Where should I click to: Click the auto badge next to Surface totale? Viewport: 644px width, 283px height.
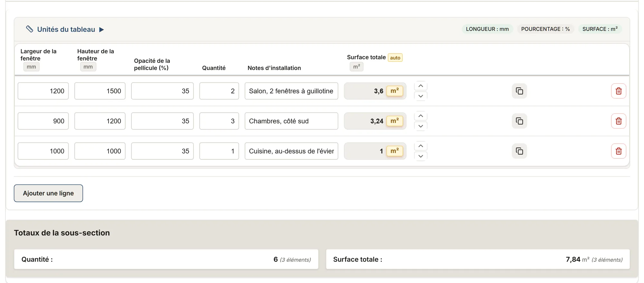395,58
